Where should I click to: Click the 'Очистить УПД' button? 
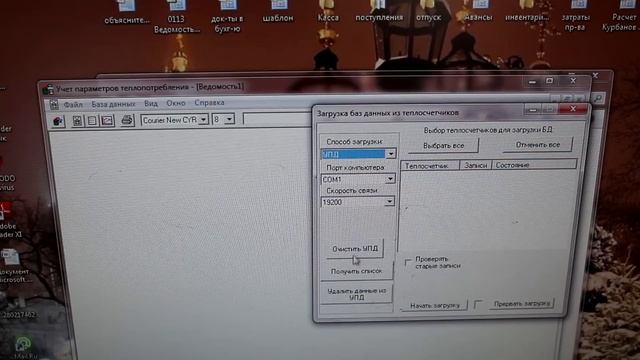coord(355,249)
